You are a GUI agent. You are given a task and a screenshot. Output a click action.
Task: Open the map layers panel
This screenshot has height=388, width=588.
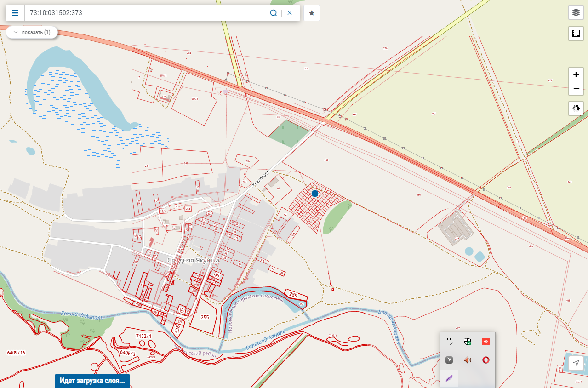pos(576,12)
